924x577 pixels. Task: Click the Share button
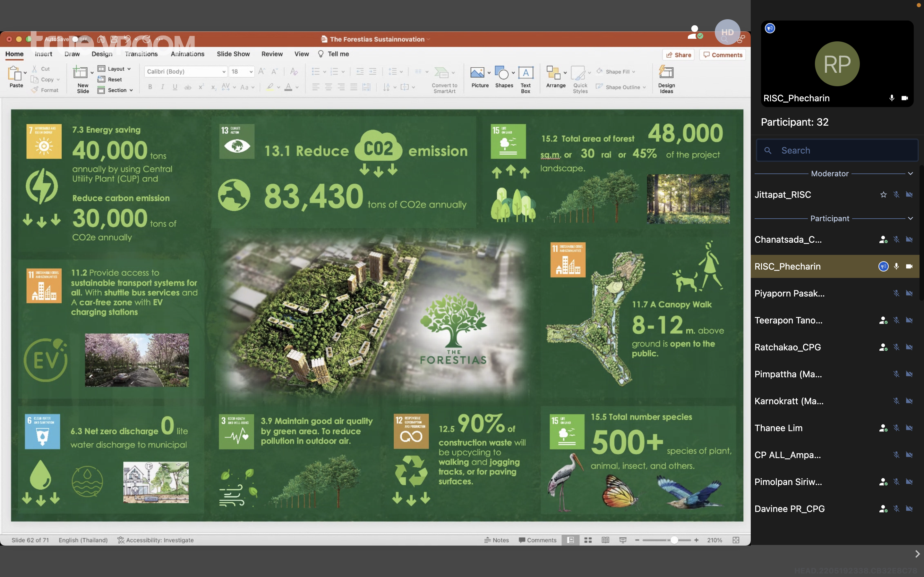tap(679, 55)
